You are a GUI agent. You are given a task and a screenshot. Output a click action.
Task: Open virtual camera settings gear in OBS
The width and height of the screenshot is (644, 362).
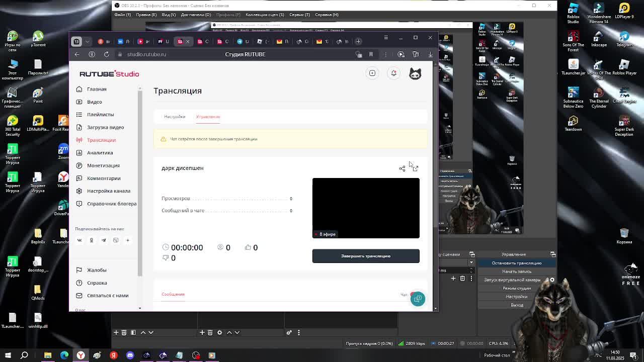tap(552, 280)
